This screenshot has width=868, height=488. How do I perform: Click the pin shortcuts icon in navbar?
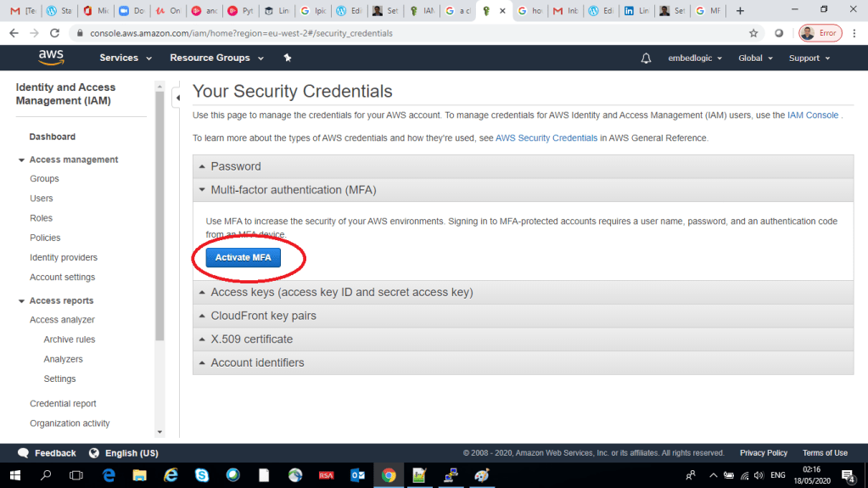[x=288, y=58]
